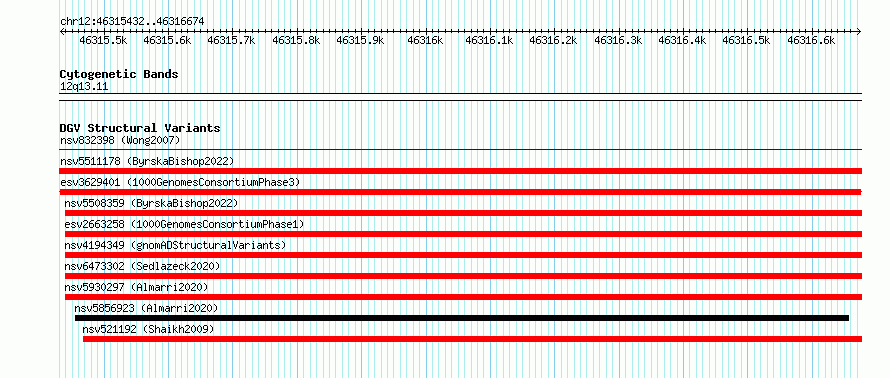890x378 pixels.
Task: Click the ruler's right end arrow
Action: pos(859,31)
